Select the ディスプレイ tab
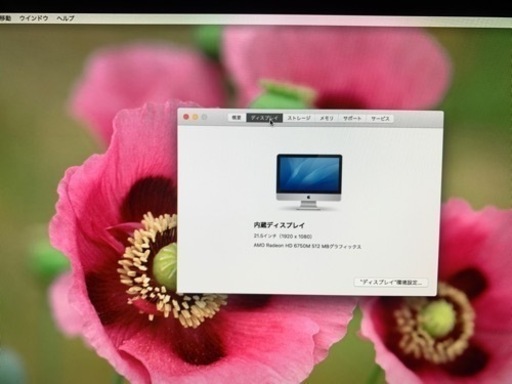Image resolution: width=512 pixels, height=384 pixels. pos(264,118)
